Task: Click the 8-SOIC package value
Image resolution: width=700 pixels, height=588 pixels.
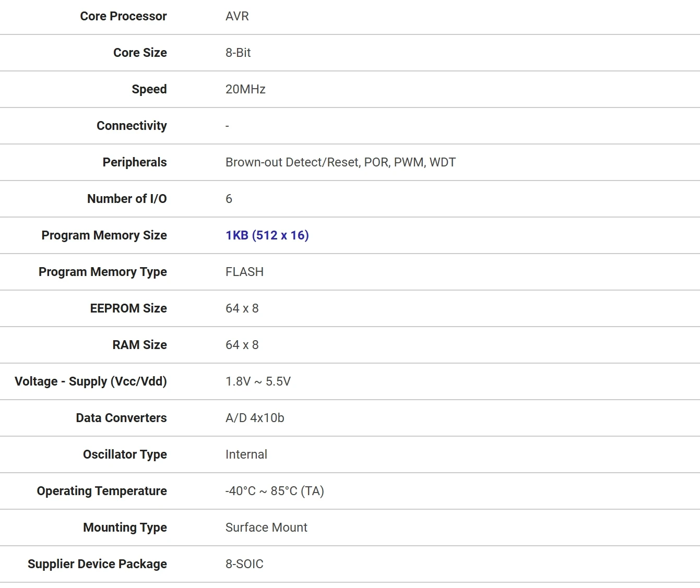Action: (x=244, y=564)
